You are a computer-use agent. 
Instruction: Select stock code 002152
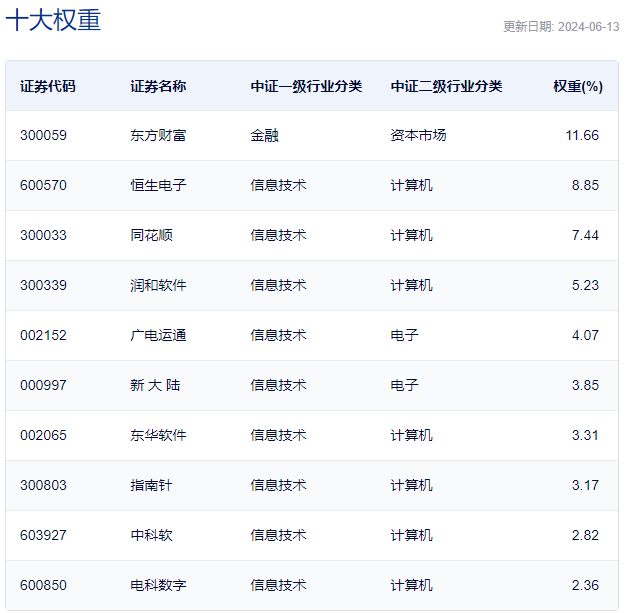(x=43, y=335)
